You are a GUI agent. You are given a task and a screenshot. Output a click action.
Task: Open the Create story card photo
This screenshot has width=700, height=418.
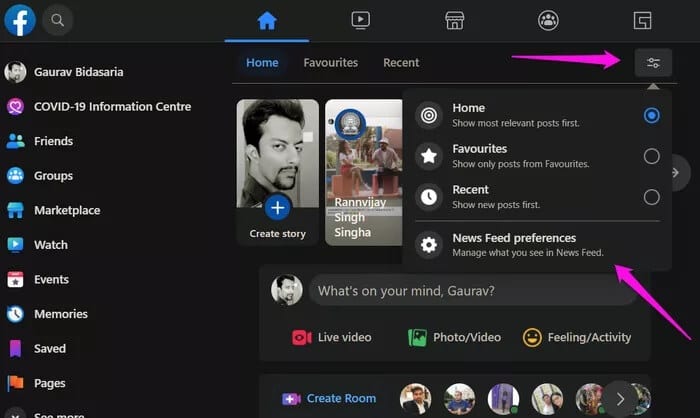(278, 154)
